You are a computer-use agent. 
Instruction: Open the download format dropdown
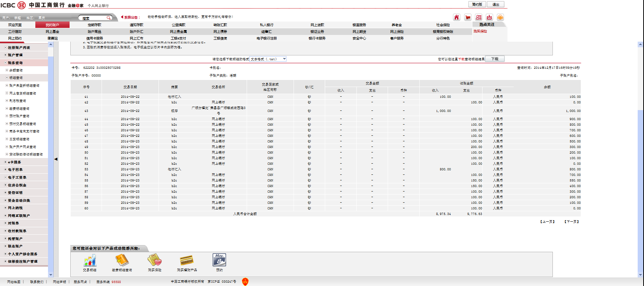(x=284, y=59)
